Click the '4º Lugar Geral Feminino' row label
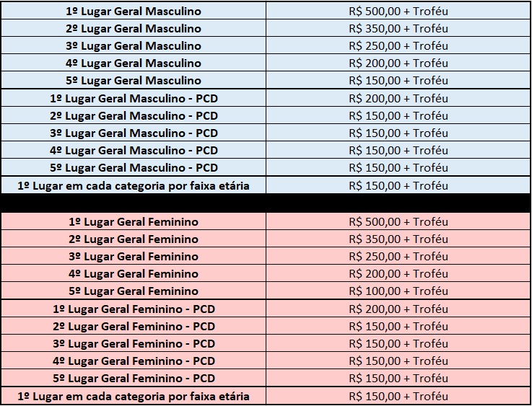Viewport: 532px width, 406px height. tap(134, 274)
